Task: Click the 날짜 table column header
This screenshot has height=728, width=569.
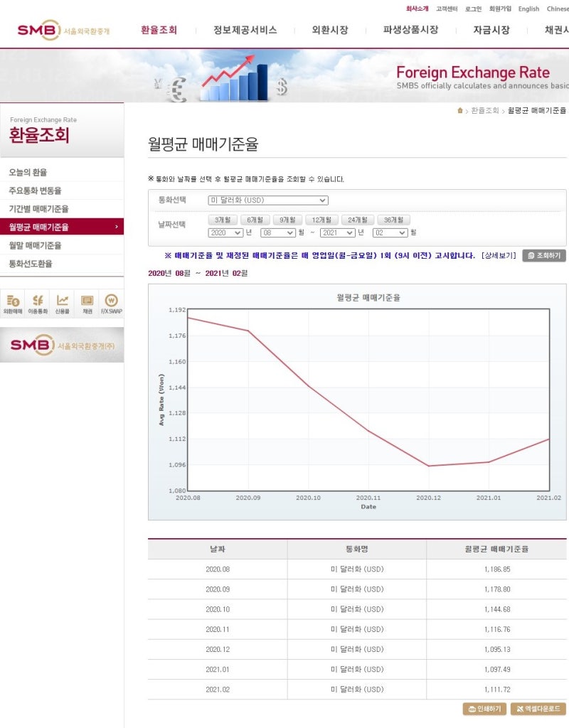Action: [x=218, y=549]
